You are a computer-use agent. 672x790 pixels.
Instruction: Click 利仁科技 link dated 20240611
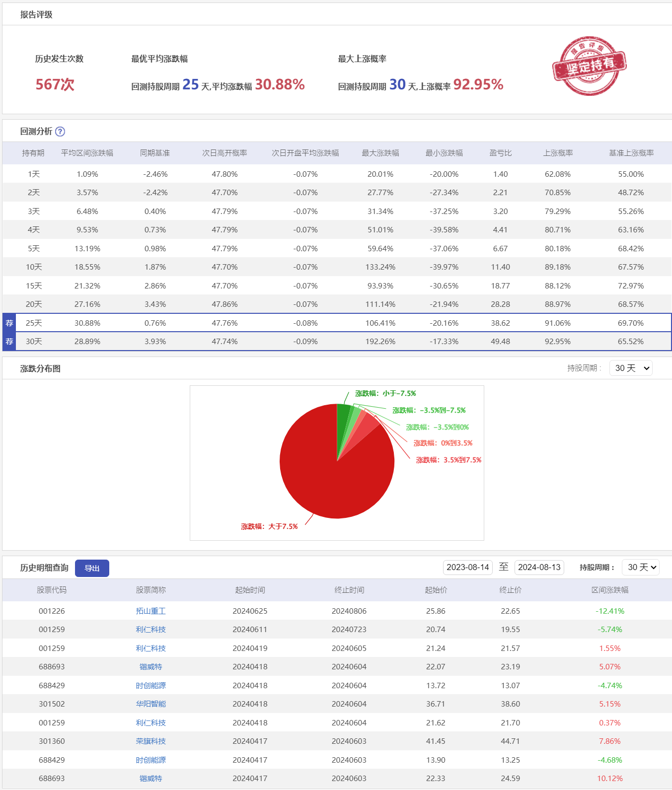[x=150, y=630]
